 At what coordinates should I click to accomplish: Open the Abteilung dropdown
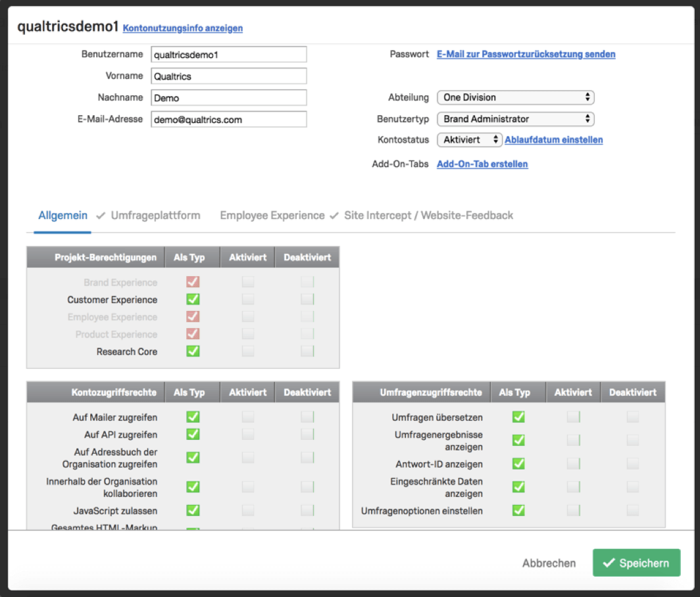coord(516,97)
